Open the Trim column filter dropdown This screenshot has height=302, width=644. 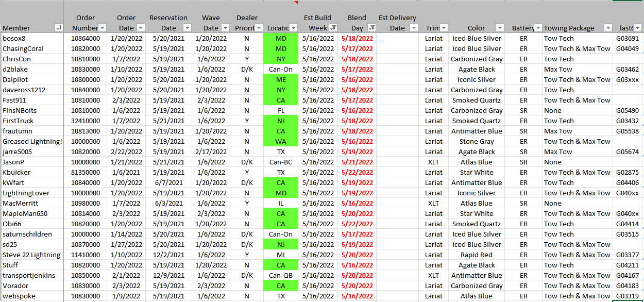coord(444,28)
